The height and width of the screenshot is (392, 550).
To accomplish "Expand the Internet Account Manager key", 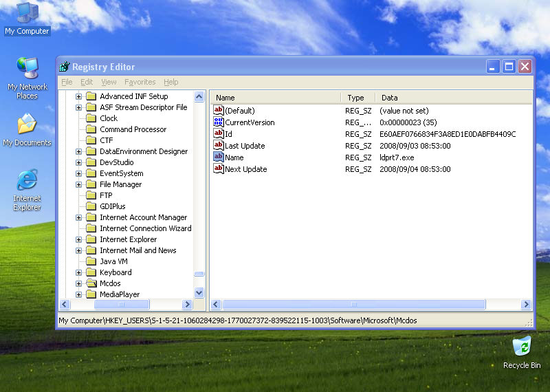I will (x=78, y=217).
